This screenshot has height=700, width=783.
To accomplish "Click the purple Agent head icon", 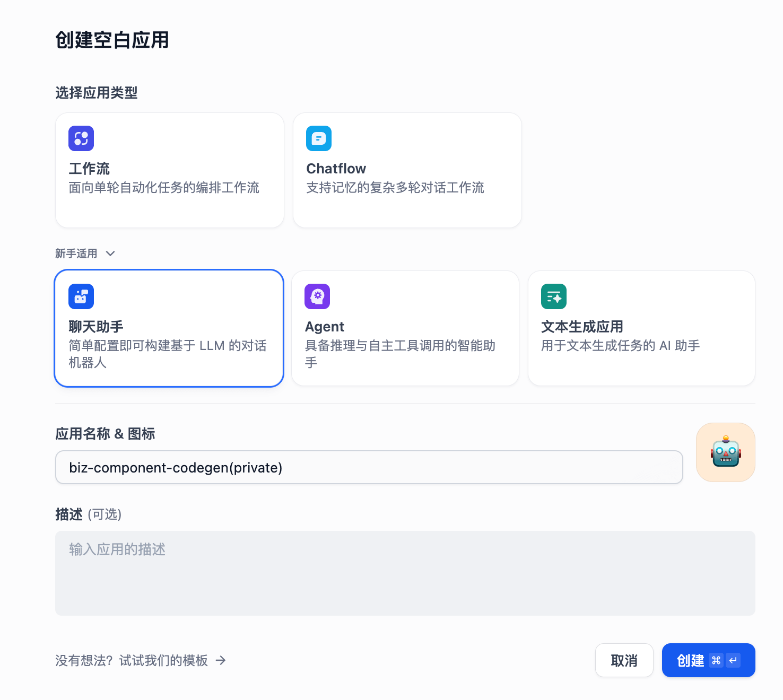I will 317,296.
